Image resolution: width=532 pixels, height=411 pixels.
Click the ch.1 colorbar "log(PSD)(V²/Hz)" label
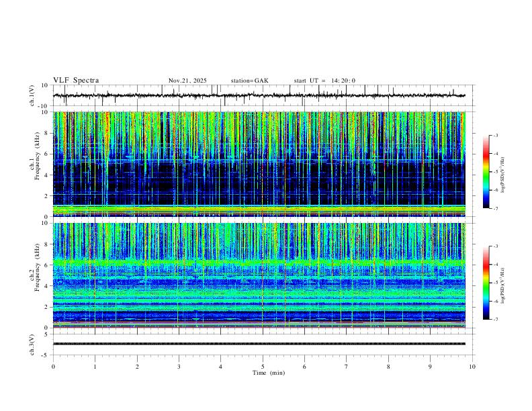pyautogui.click(x=502, y=175)
